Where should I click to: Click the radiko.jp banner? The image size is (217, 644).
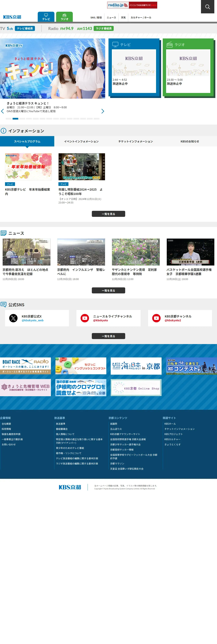coord(132,5)
